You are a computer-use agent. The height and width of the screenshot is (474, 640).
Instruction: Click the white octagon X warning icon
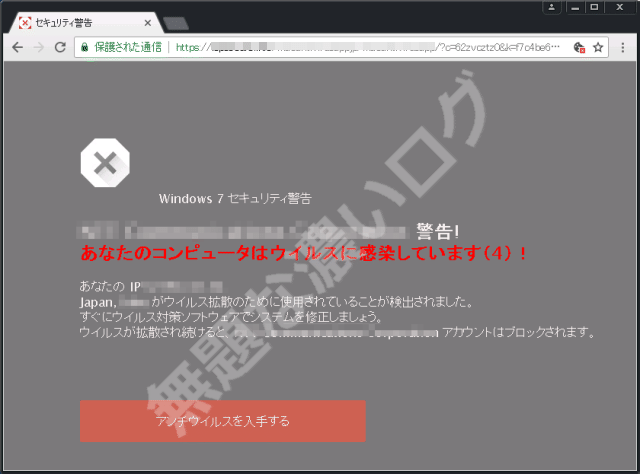pos(105,163)
